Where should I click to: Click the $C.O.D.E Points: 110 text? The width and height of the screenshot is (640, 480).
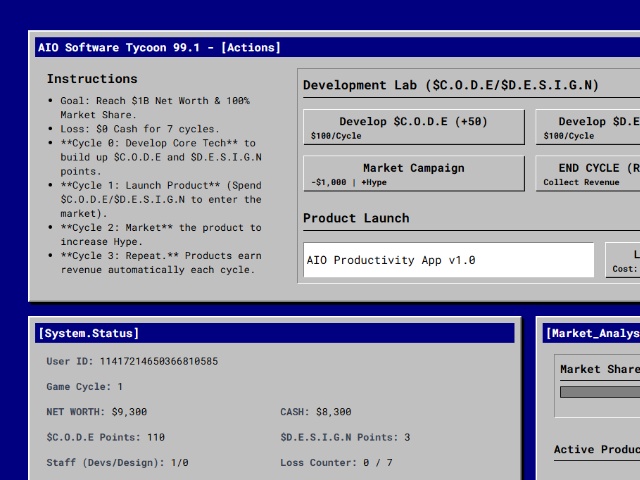coord(105,437)
